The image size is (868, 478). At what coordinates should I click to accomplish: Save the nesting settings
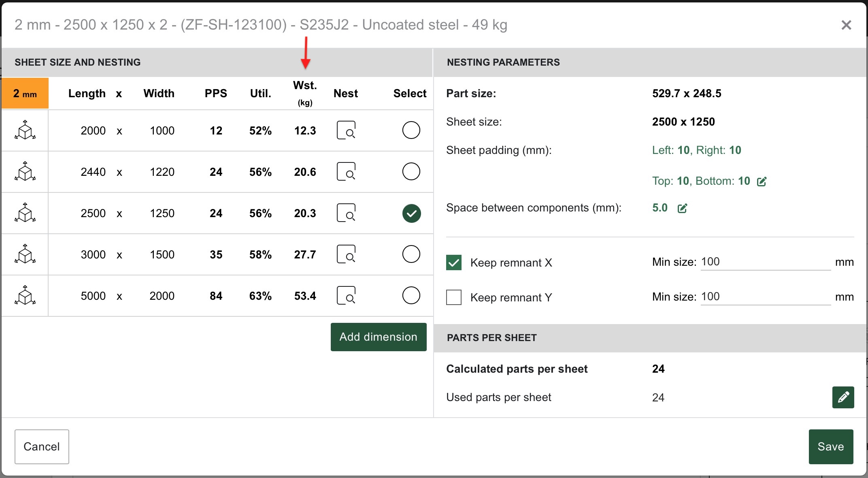click(x=831, y=446)
